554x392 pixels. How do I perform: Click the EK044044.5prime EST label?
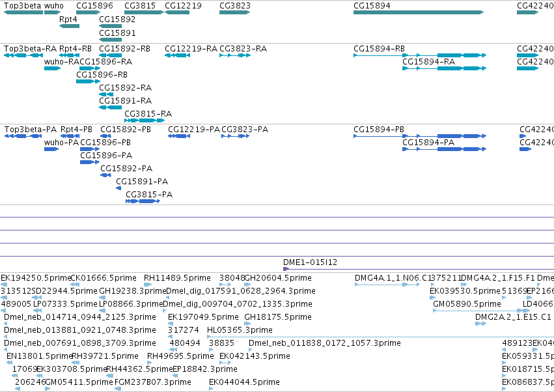pyautogui.click(x=245, y=382)
